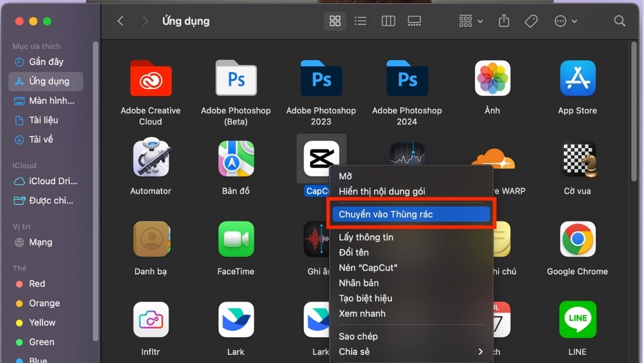Screen dimensions: 644x363
Task: Select the Lark app icon labeled Lark
Action: tap(236, 320)
